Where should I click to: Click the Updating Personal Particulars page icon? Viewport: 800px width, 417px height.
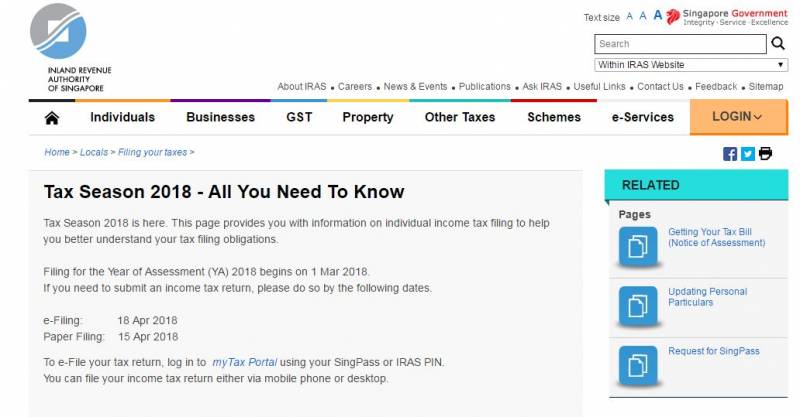[637, 304]
